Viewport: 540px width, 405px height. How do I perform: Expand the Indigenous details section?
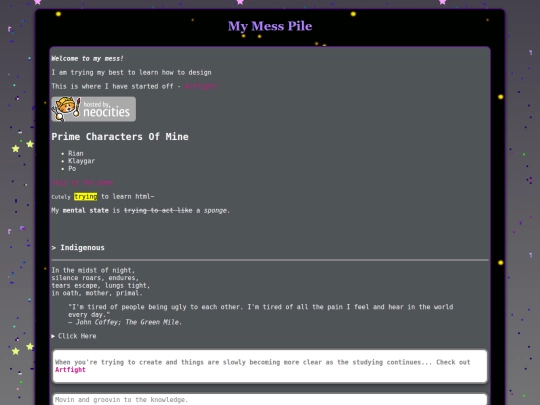[78, 248]
